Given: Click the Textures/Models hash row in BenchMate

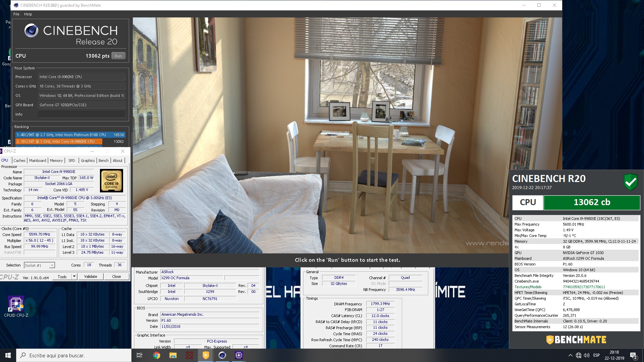Looking at the screenshot, I should click(x=576, y=287).
